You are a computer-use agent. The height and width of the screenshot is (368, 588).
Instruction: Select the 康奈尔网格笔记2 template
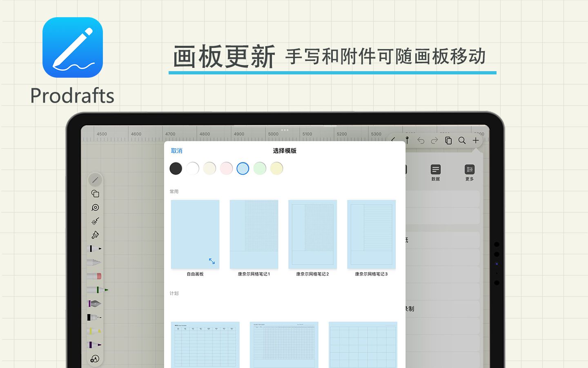point(313,234)
